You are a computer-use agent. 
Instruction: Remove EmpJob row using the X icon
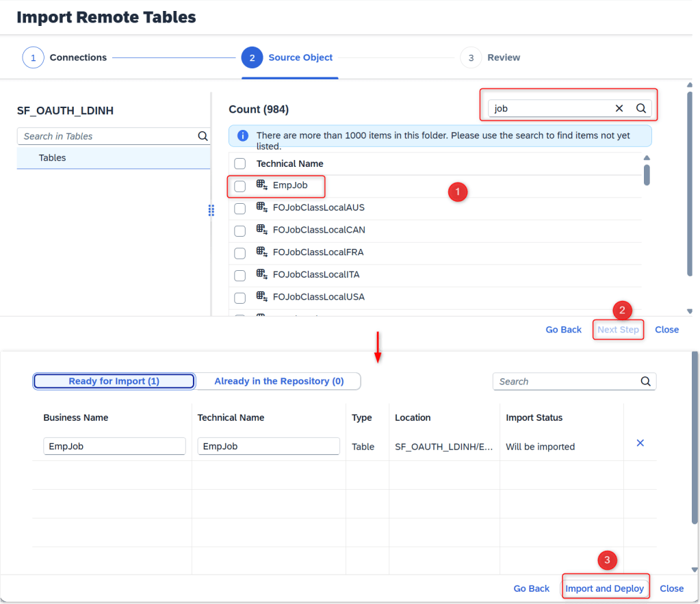640,443
